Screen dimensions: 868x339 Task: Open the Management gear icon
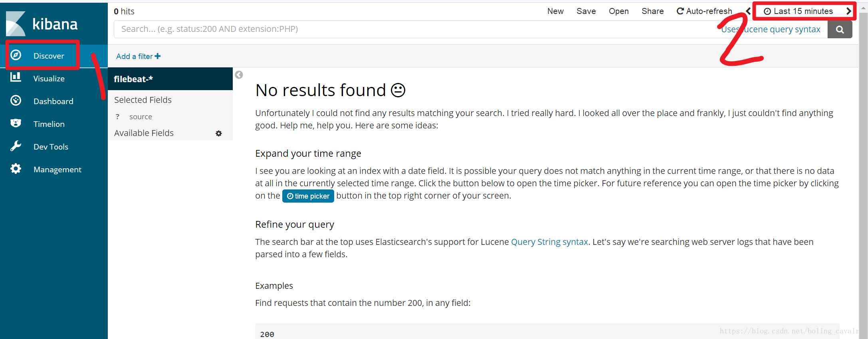click(x=16, y=169)
